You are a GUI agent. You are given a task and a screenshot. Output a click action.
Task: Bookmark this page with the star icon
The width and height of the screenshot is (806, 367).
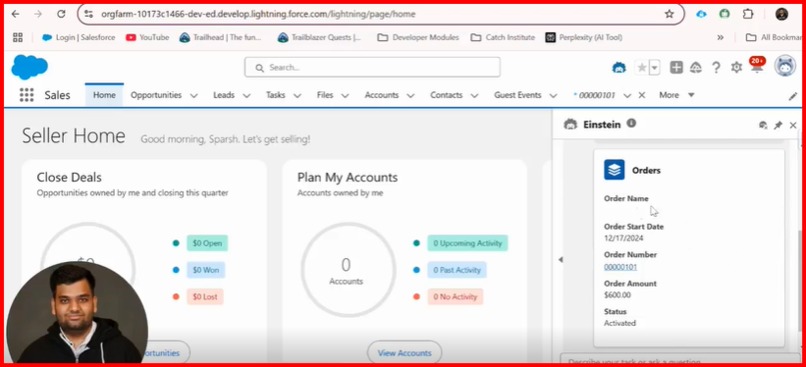coord(669,14)
